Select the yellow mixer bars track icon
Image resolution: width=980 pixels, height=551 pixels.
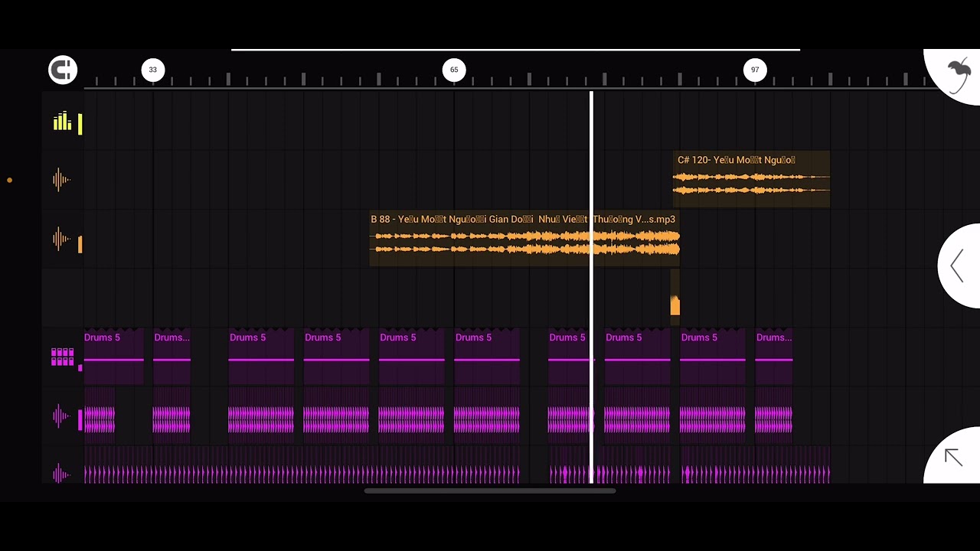coord(62,121)
